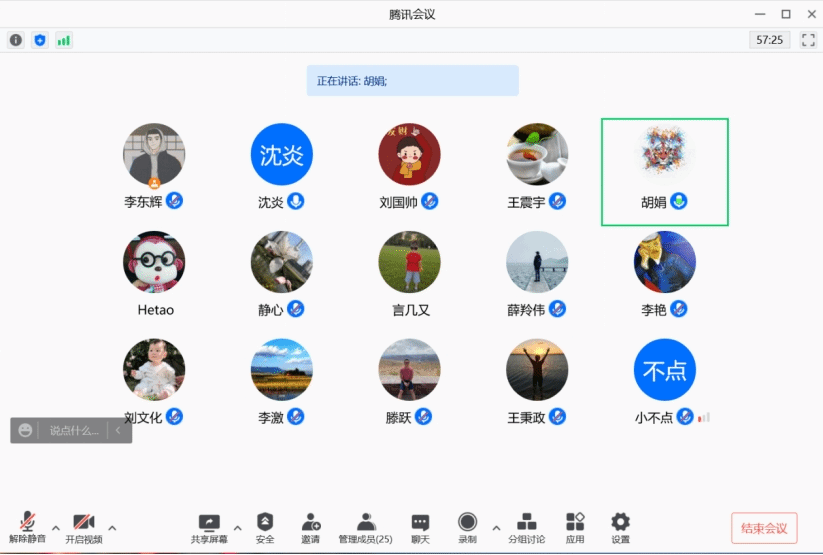Expand video options arrow beside 开启视频
Viewport: 823px width, 555px height.
click(112, 527)
